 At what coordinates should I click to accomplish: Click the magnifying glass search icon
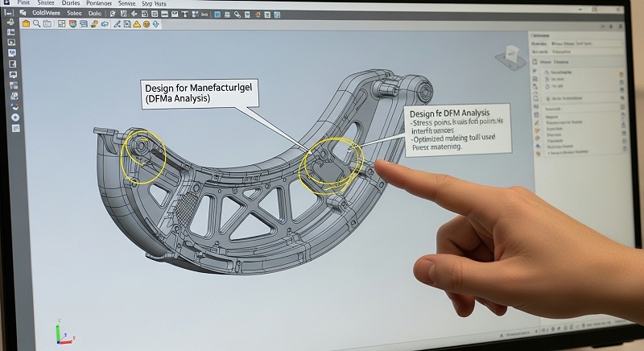(x=36, y=24)
